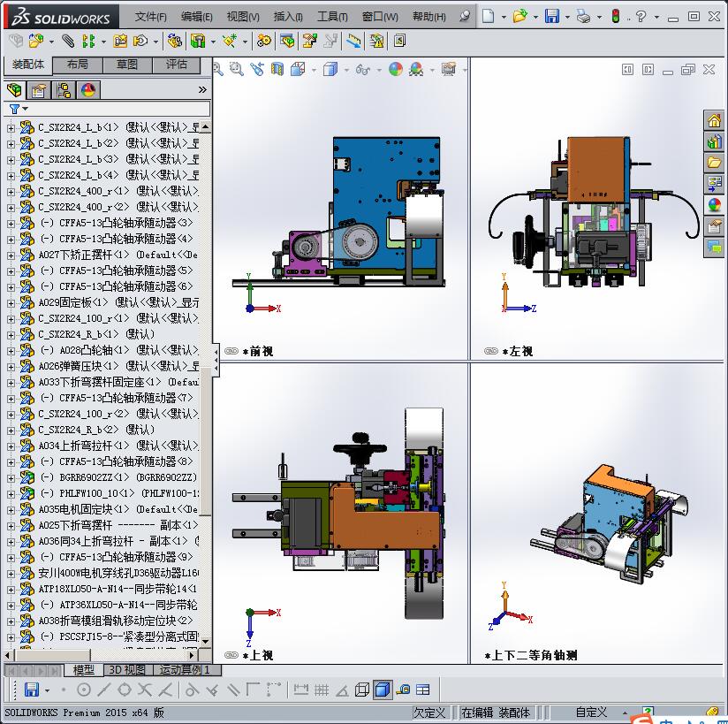
Task: Switch to the 评估 tab
Action: (x=177, y=65)
